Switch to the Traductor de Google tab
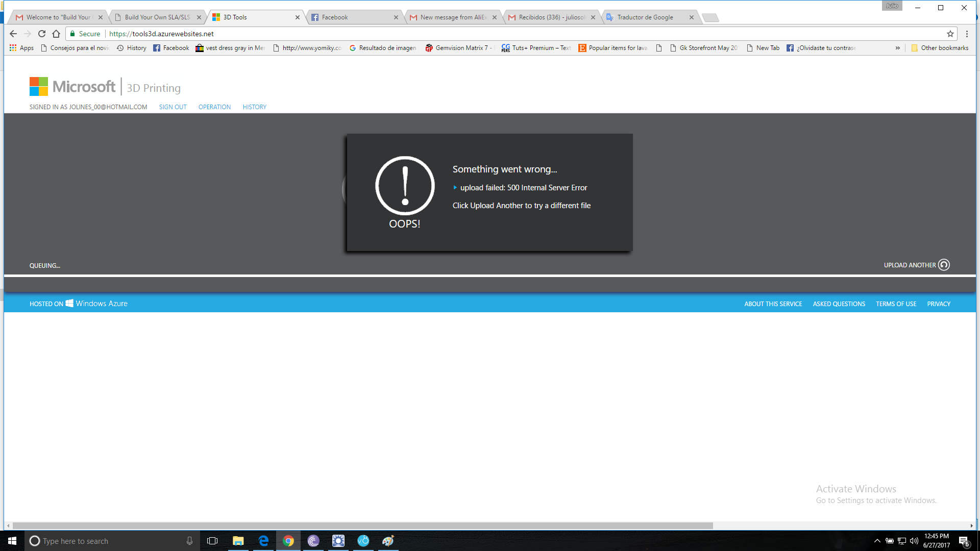 (x=645, y=17)
